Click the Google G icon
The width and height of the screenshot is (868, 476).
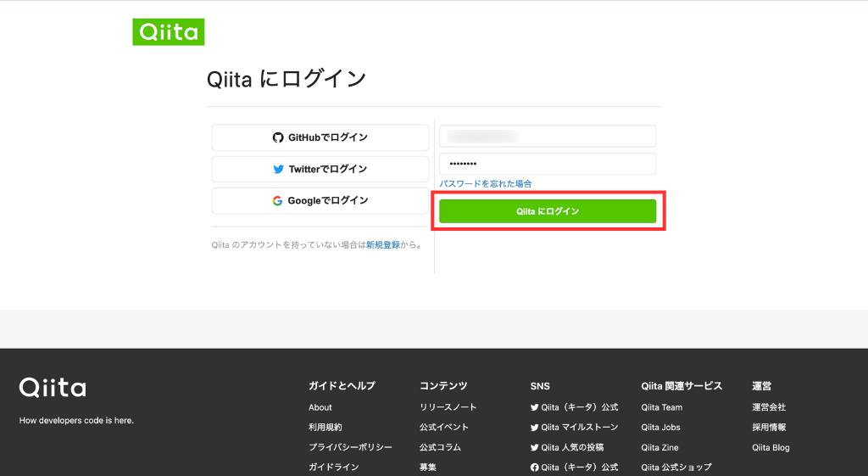[277, 200]
